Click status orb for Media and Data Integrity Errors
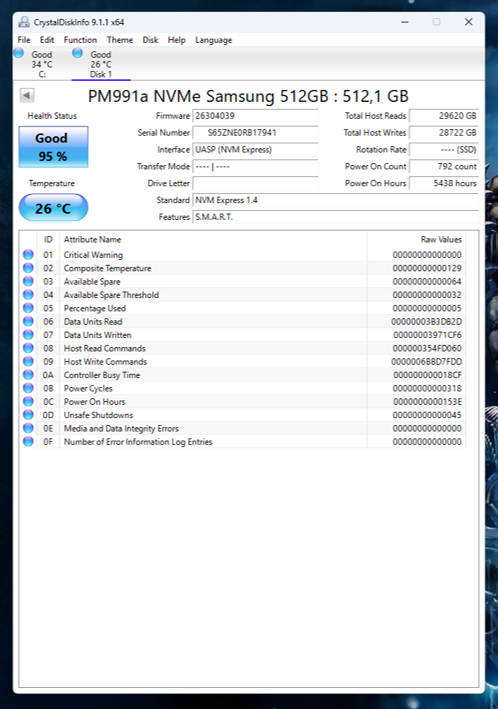 tap(28, 428)
